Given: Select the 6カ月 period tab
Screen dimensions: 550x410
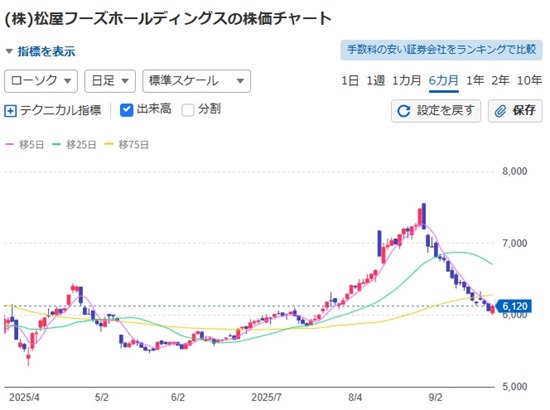Looking at the screenshot, I should 443,81.
